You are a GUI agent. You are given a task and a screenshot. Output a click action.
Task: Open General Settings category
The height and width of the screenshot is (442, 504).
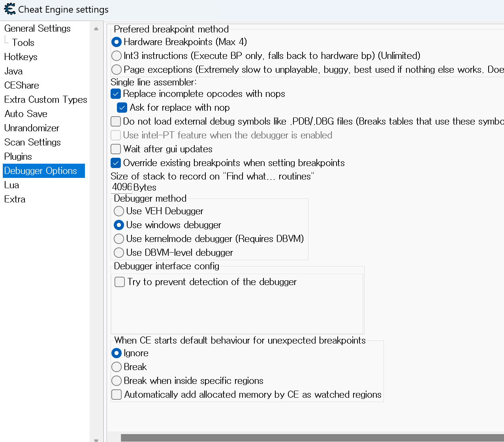[x=38, y=28]
